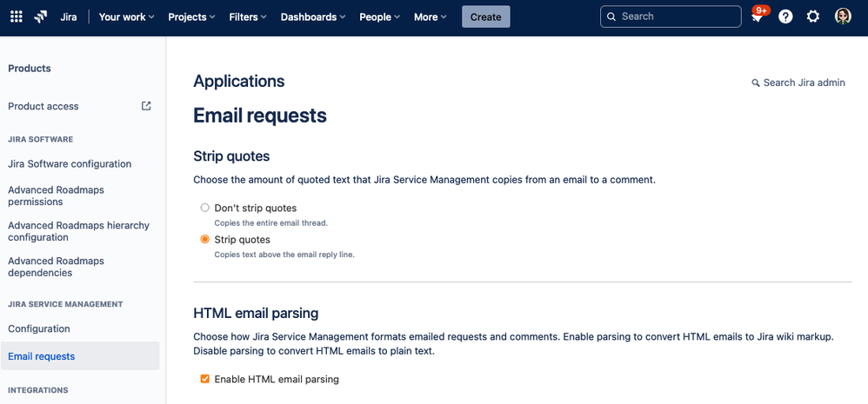Click the top Search input field
The width and height of the screenshot is (868, 404).
point(671,17)
